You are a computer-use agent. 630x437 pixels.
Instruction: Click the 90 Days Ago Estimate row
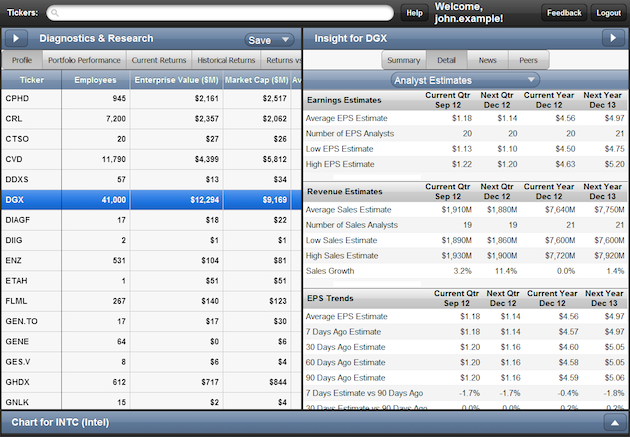[465, 378]
